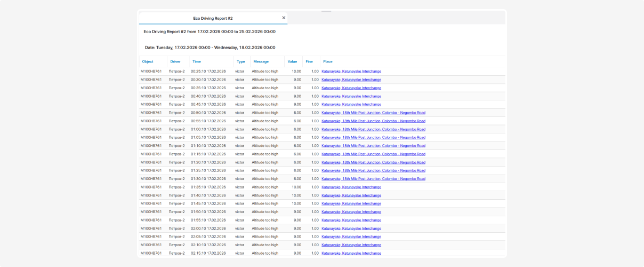Select the M100HB761 cell in 00:30:10 row
The height and width of the screenshot is (267, 644).
151,80
